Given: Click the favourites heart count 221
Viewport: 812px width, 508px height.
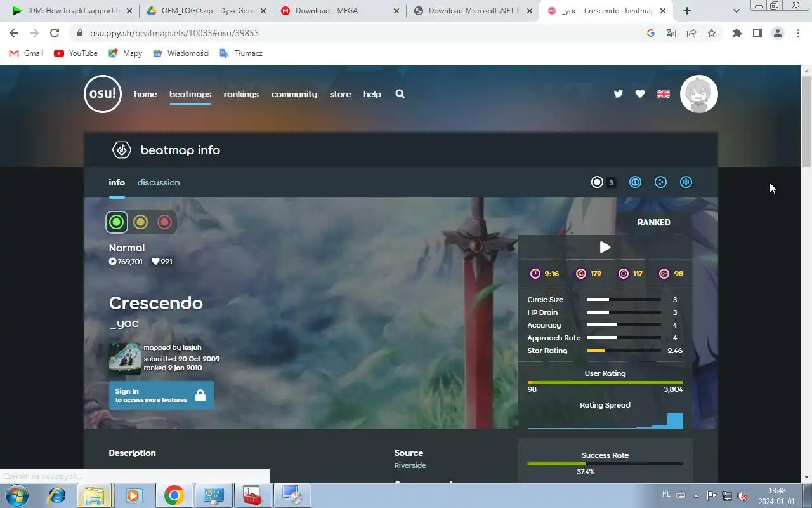Looking at the screenshot, I should coord(162,262).
